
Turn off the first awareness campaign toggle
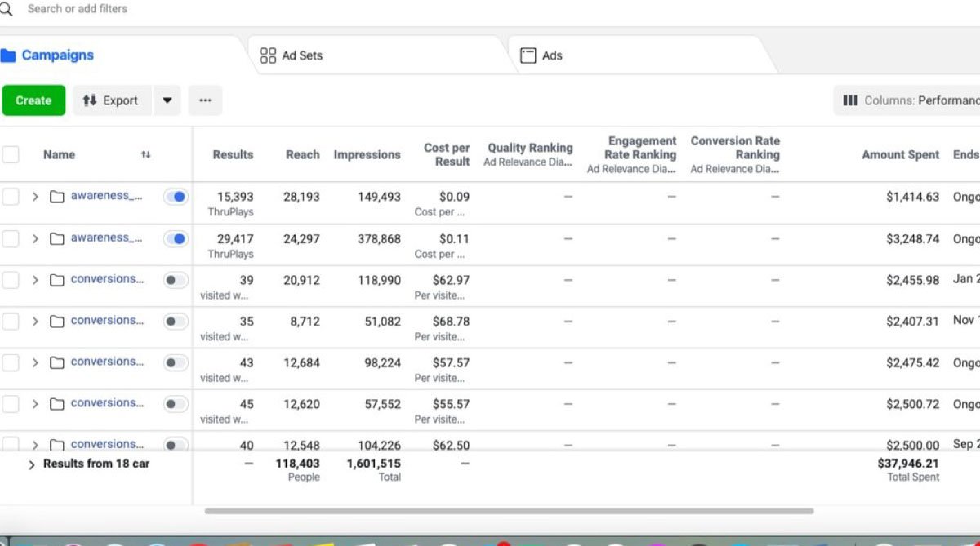pyautogui.click(x=176, y=197)
